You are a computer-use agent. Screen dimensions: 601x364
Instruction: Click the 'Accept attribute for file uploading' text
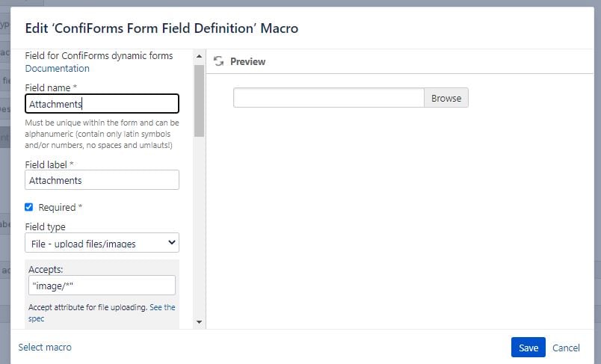(87, 307)
